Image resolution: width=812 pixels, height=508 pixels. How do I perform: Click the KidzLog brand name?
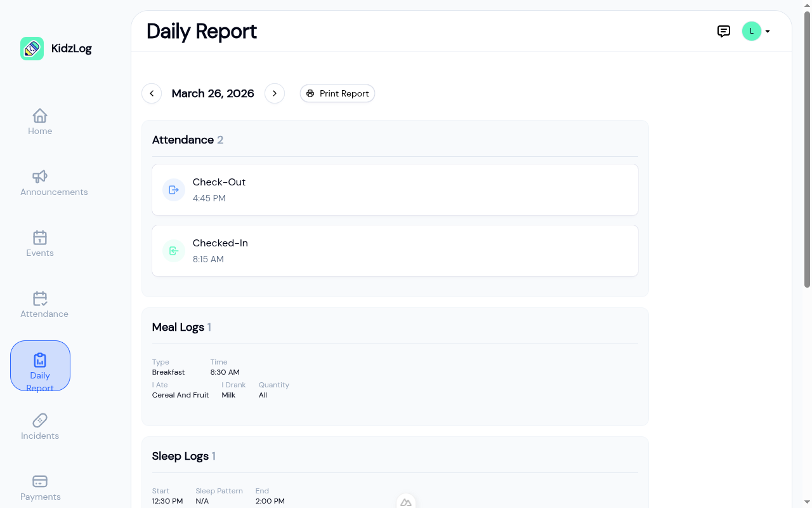coord(72,48)
